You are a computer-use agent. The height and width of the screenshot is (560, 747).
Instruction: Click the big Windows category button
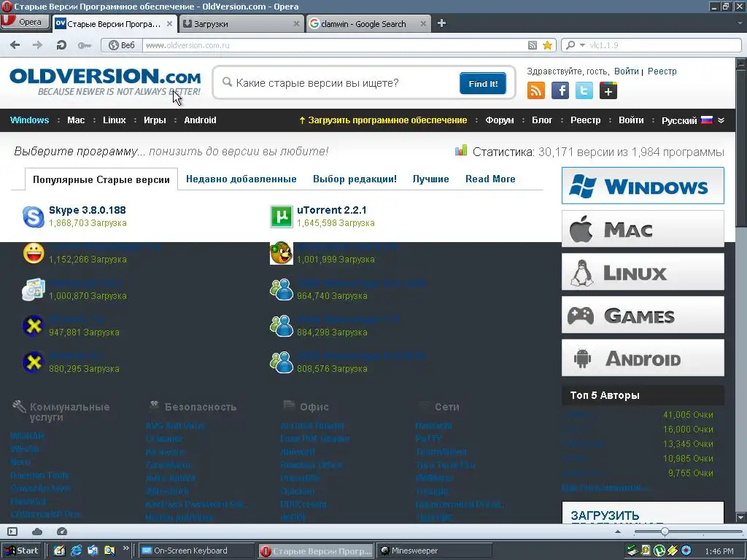coord(643,186)
